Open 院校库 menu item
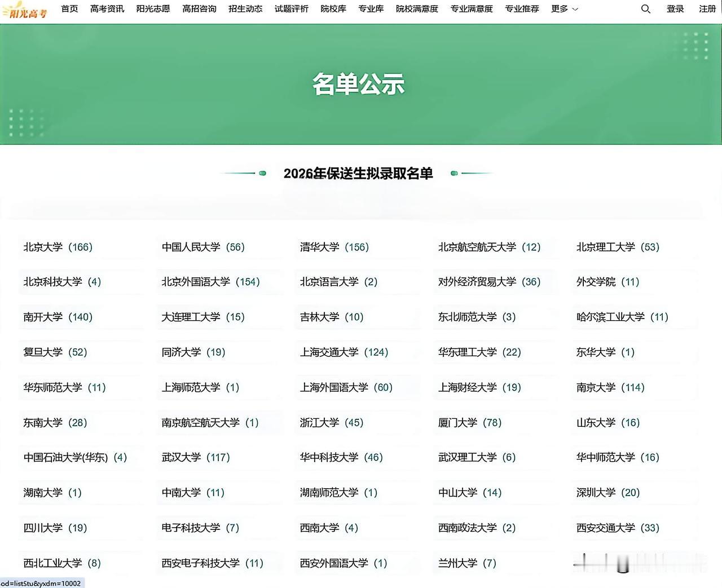Image resolution: width=722 pixels, height=588 pixels. [x=333, y=9]
